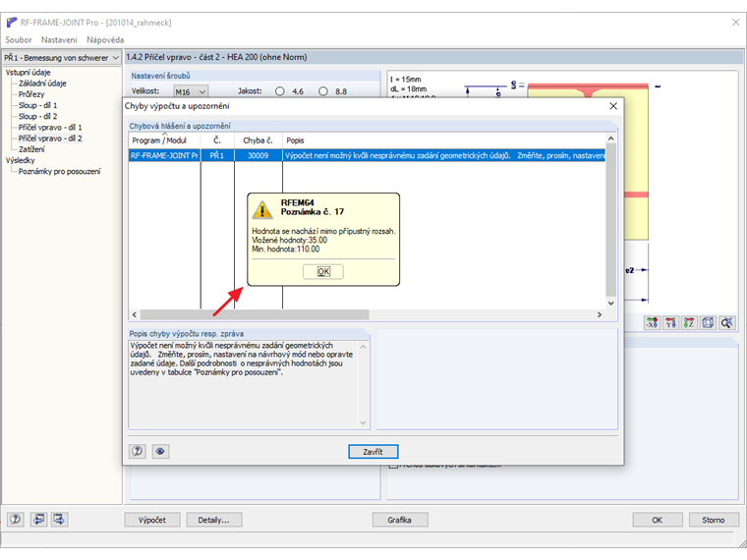Screen dimensions: 747x560
Task: Open the Soubor menu
Action: [x=18, y=40]
